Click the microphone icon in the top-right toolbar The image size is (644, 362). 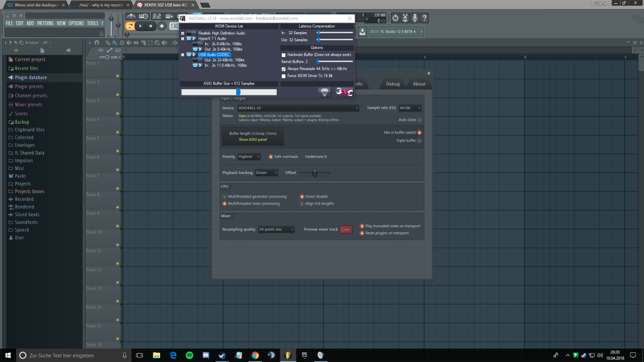pos(416,18)
